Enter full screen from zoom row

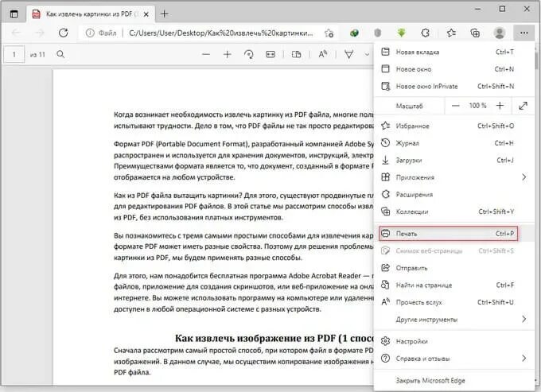(523, 106)
